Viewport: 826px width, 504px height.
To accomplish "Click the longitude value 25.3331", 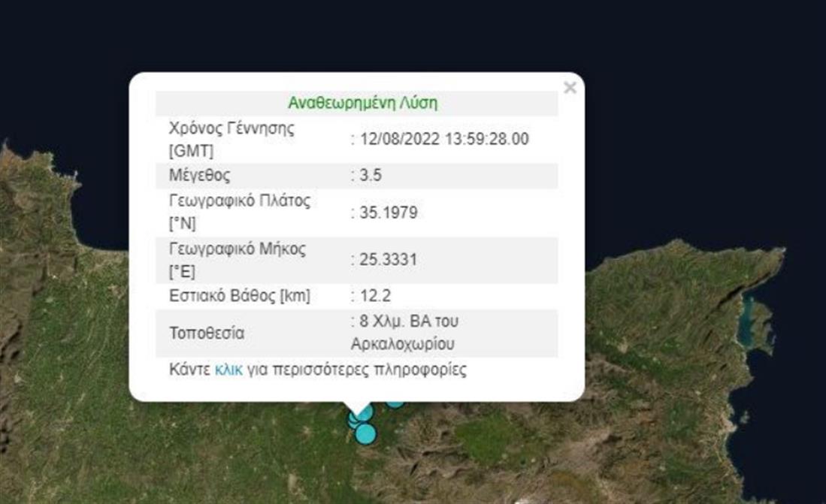I will pos(386,259).
